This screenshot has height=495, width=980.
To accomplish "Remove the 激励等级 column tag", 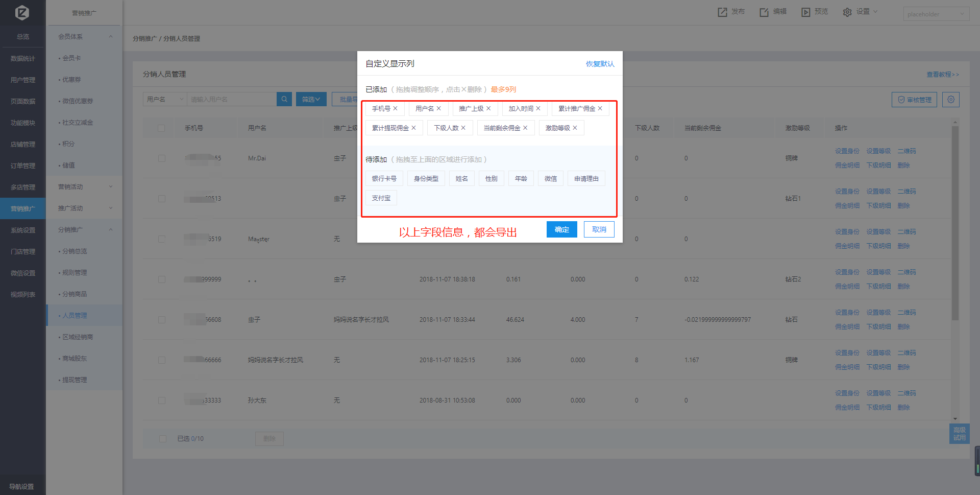I will (x=575, y=128).
